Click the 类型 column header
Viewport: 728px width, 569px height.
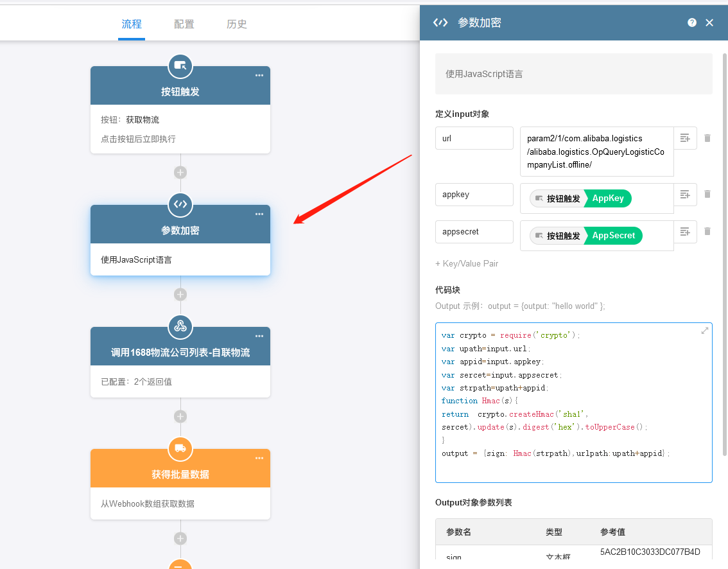553,532
